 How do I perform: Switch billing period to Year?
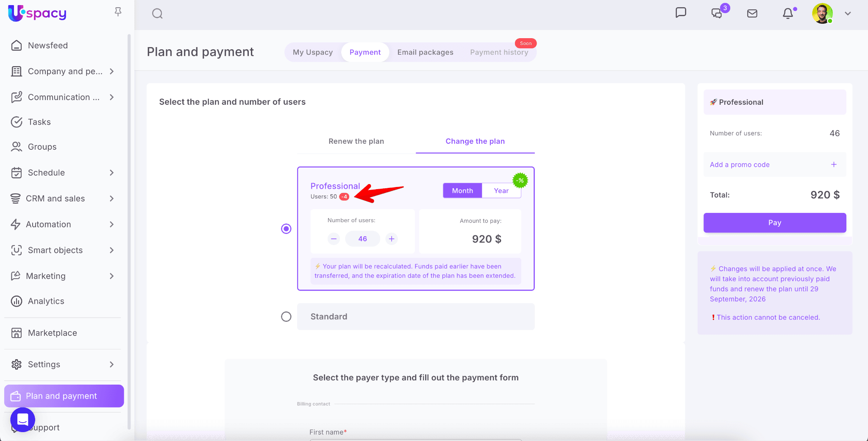tap(501, 191)
